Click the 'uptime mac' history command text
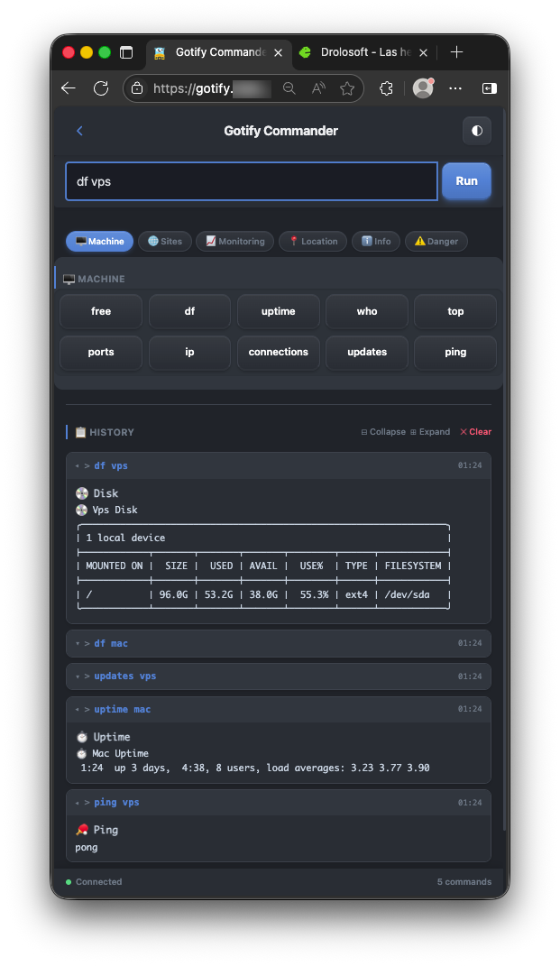The image size is (560, 966). [x=122, y=709]
